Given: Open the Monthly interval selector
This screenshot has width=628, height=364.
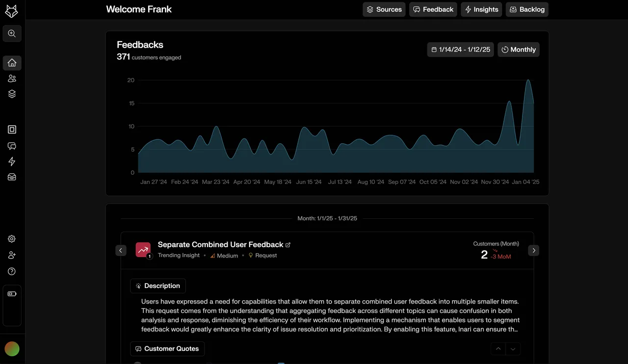Looking at the screenshot, I should (x=519, y=50).
